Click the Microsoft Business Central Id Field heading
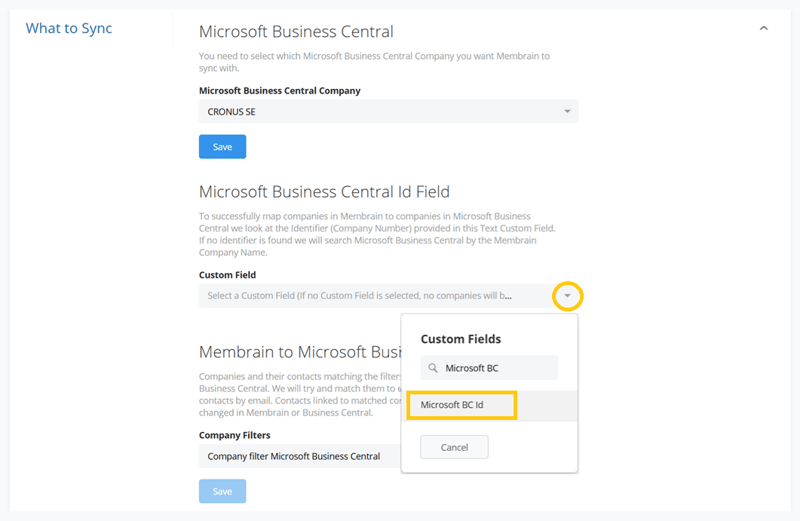This screenshot has height=521, width=800. (324, 192)
